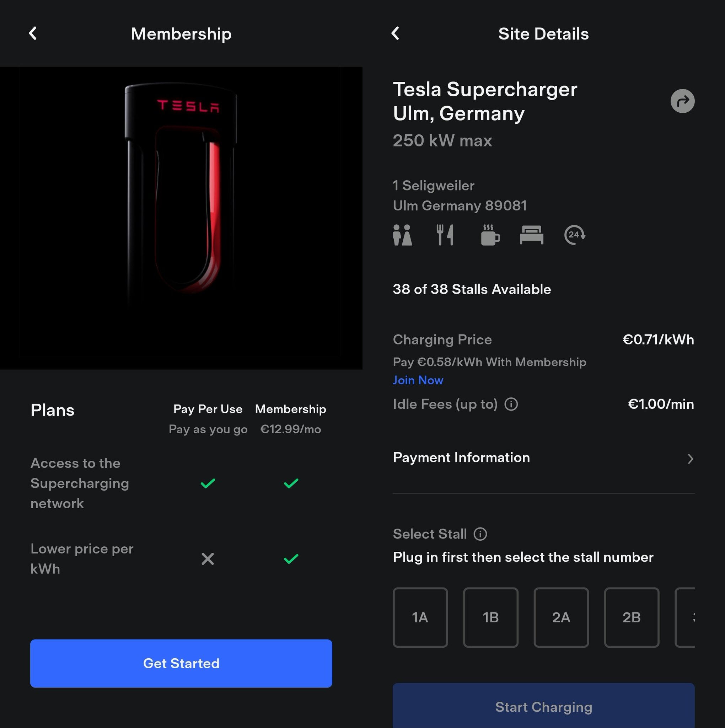Tap the lodging bed amenity icon
This screenshot has width=725, height=728.
(531, 235)
